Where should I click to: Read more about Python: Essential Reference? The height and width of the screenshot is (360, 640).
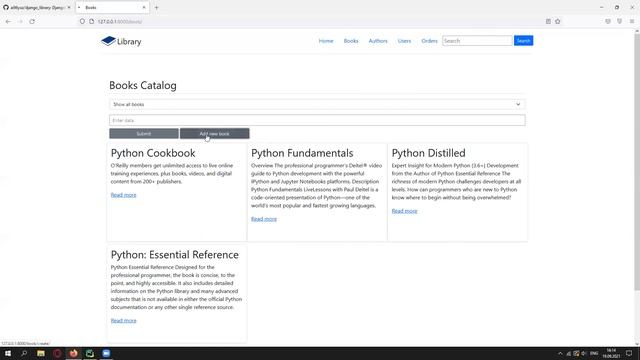pyautogui.click(x=123, y=321)
